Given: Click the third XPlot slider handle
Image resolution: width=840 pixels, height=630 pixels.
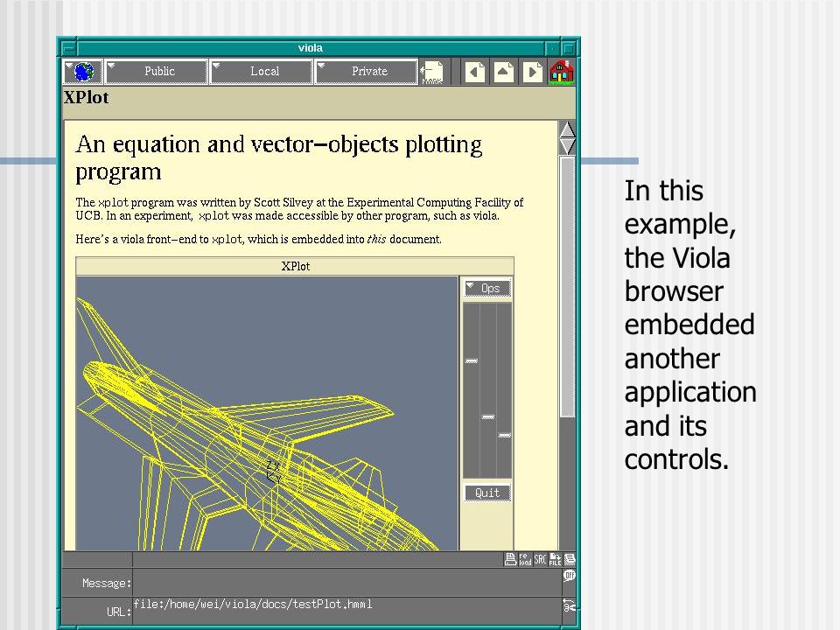Looking at the screenshot, I should (x=504, y=435).
